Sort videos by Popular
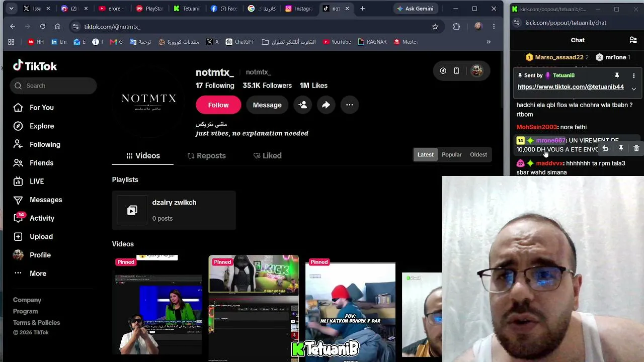The image size is (644, 362). click(451, 154)
